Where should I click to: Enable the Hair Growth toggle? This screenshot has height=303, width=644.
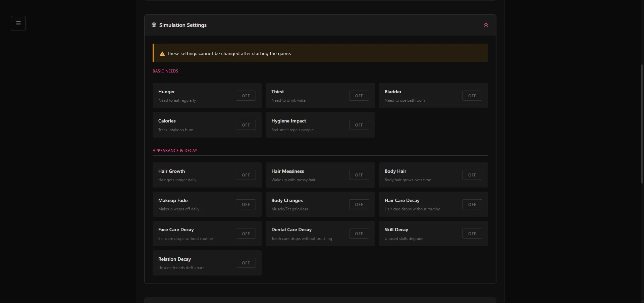tap(246, 175)
